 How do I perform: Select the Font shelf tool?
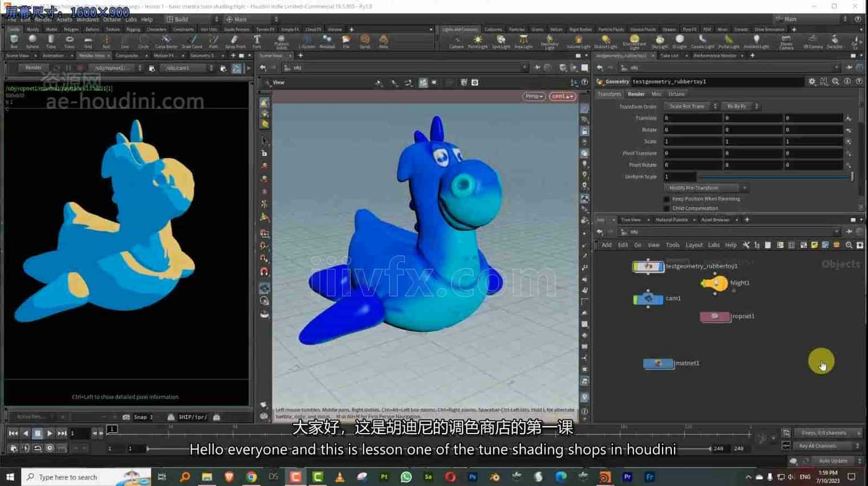tap(257, 42)
